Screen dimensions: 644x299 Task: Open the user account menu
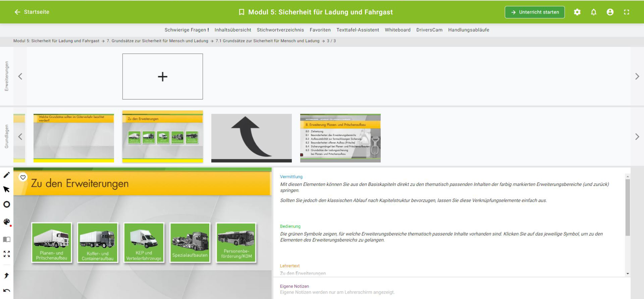tap(610, 12)
